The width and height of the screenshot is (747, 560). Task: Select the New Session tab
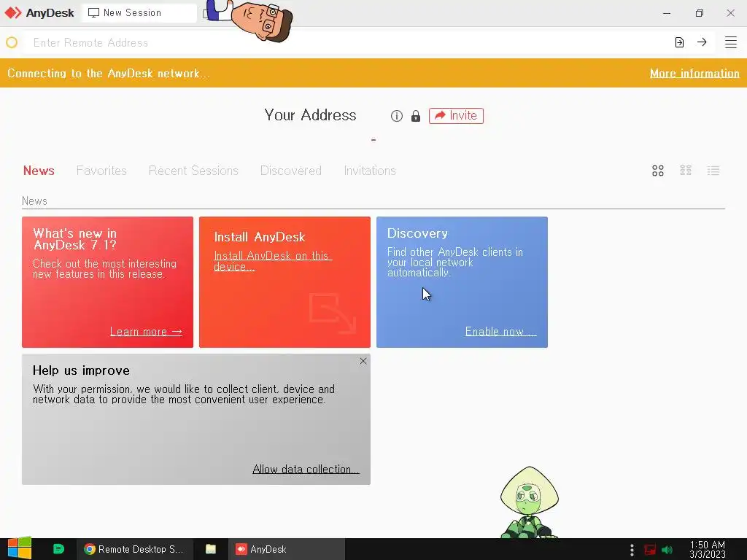click(139, 13)
